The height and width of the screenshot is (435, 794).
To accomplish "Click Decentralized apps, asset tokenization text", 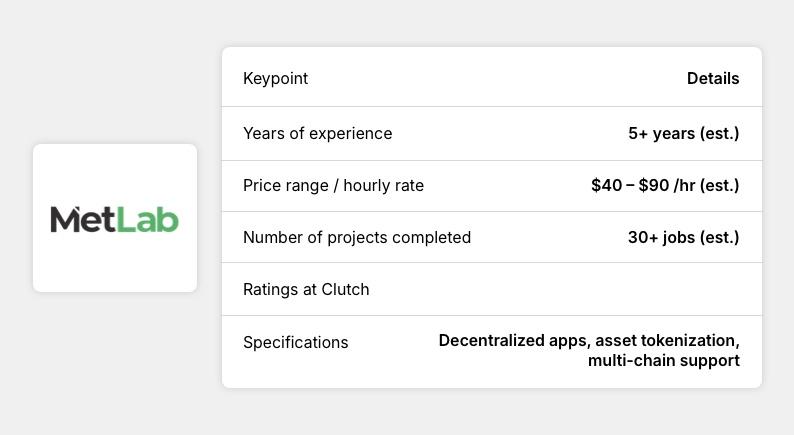I will [589, 340].
